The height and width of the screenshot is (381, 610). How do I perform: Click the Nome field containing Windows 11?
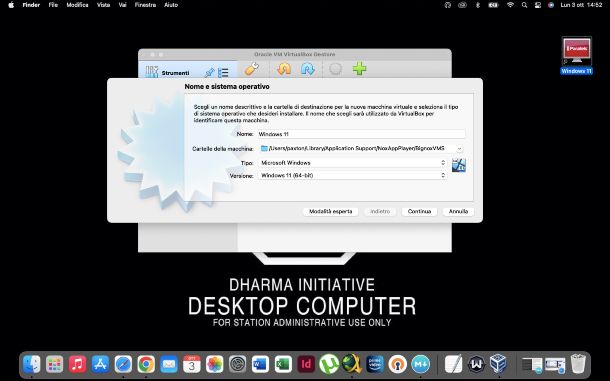pyautogui.click(x=361, y=134)
